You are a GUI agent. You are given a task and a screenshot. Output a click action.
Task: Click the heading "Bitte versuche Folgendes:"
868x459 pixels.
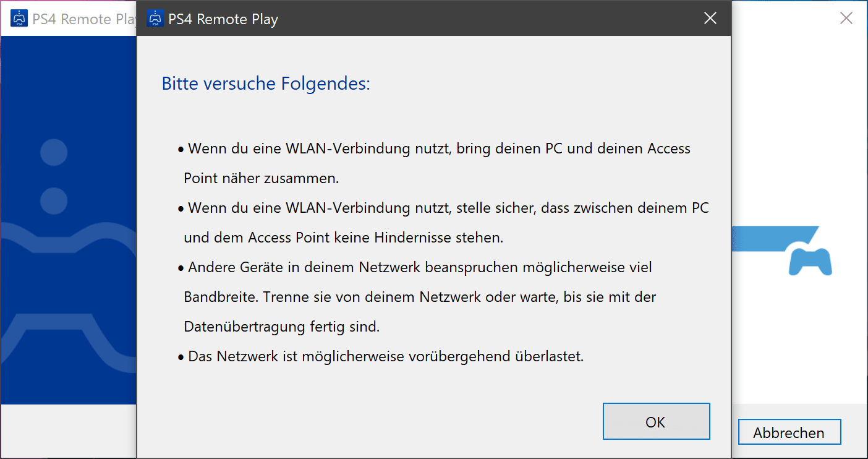(266, 84)
